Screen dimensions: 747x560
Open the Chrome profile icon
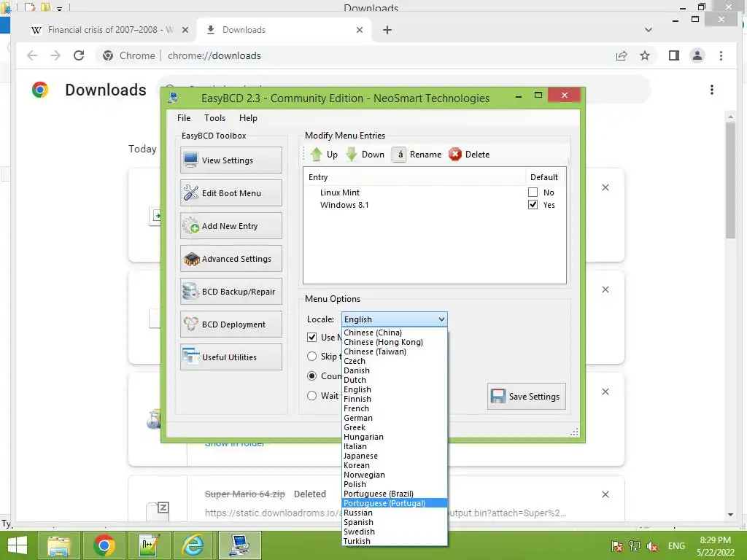click(697, 55)
